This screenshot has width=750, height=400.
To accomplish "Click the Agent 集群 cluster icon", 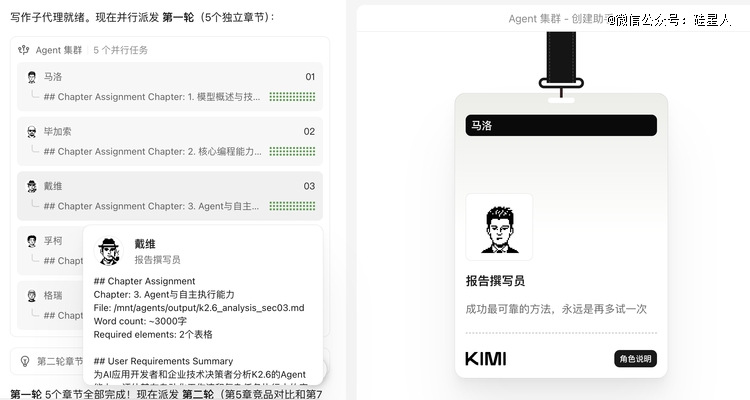I will 24,49.
